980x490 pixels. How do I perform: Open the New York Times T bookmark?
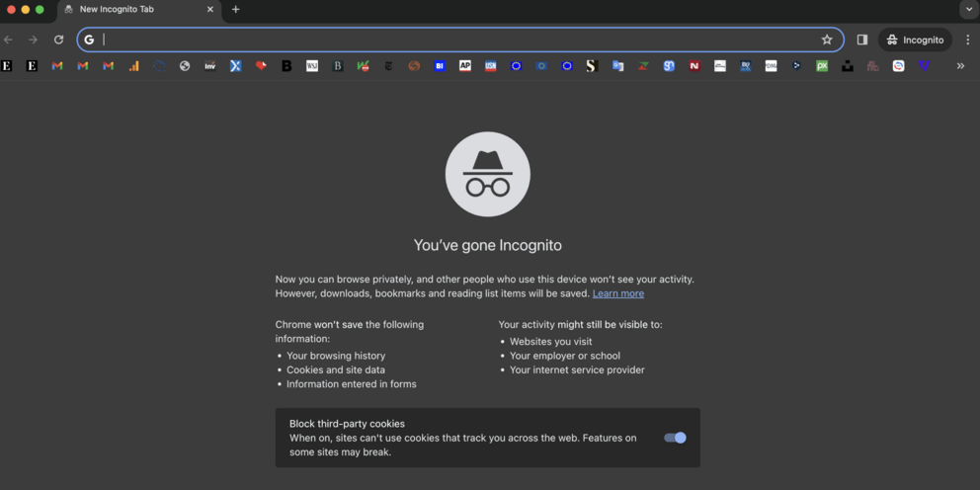[388, 65]
